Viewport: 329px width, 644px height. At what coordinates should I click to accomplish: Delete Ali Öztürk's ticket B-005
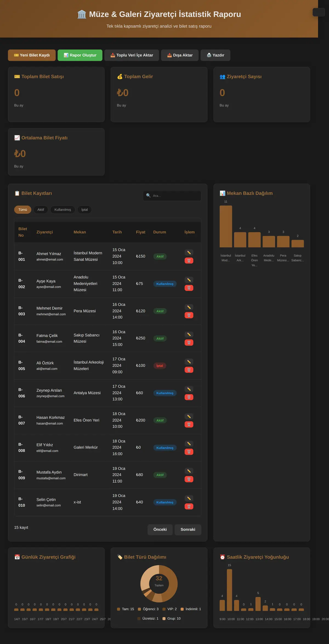(189, 370)
